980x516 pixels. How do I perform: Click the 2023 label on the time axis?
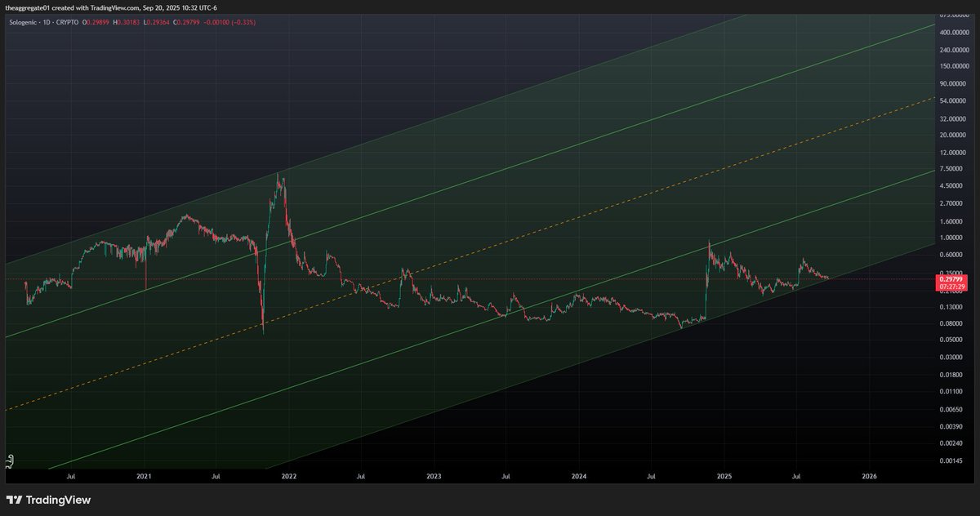pyautogui.click(x=434, y=475)
